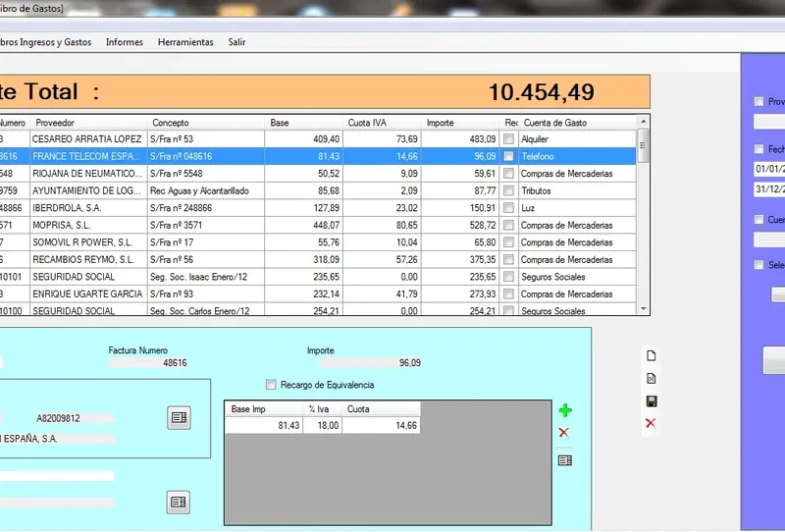Screen dimensions: 785x532
Task: Toggle Rec checkbox in IBERDROLA row
Action: pos(508,207)
